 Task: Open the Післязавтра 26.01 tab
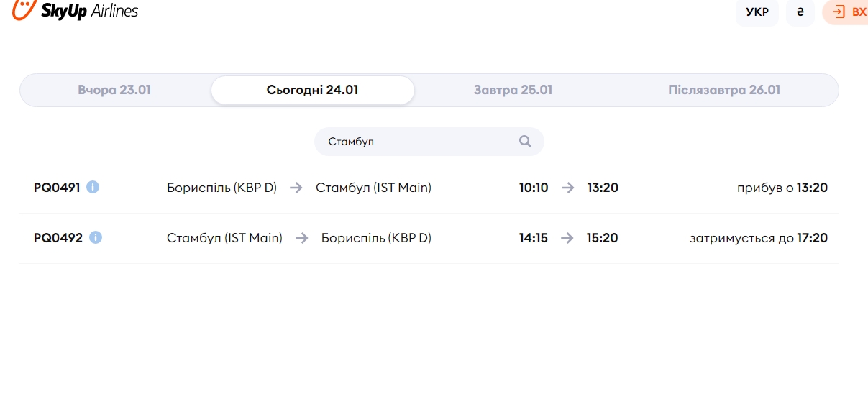click(723, 91)
